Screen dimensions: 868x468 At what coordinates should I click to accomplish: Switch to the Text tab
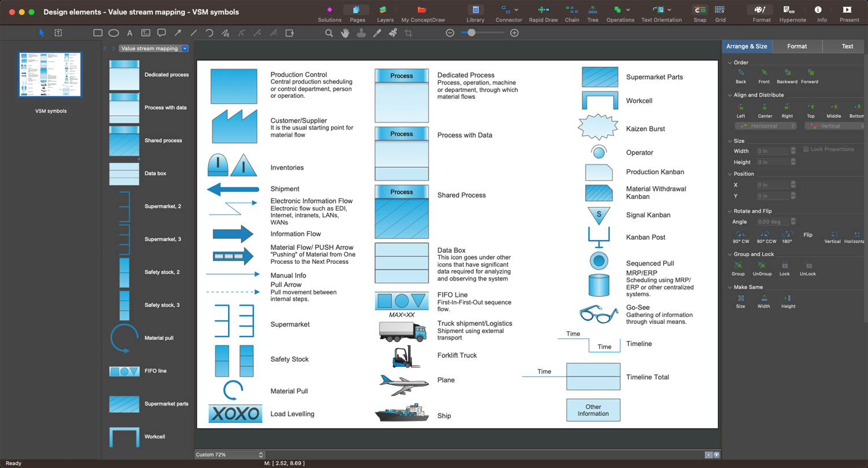point(847,46)
